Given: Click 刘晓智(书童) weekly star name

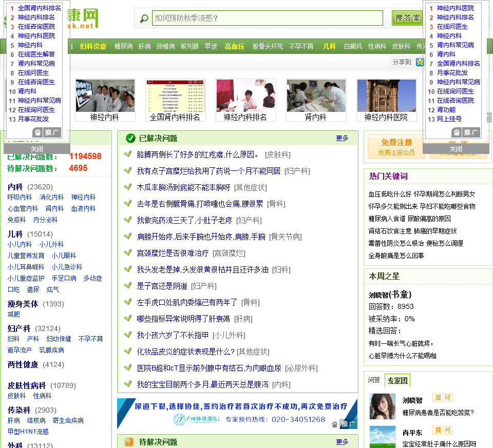Looking at the screenshot, I should point(390,295).
